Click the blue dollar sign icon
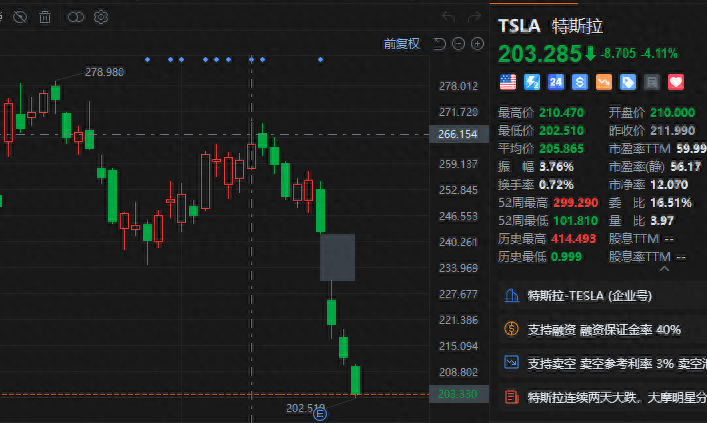Image resolution: width=707 pixels, height=423 pixels. (x=580, y=81)
